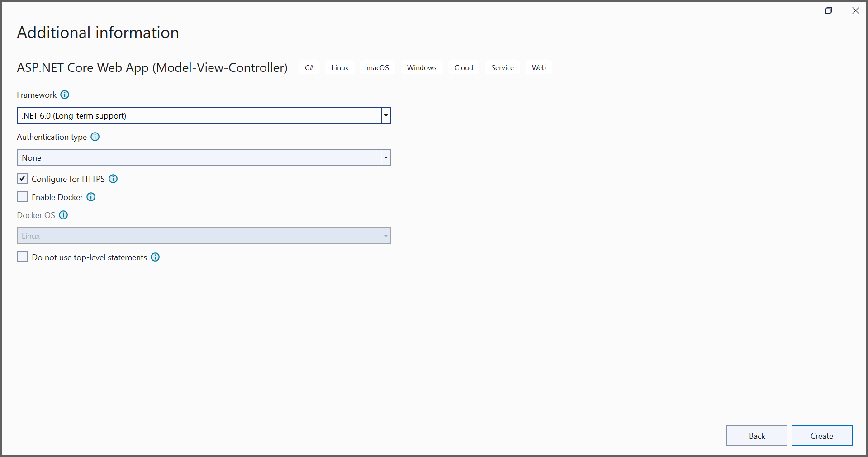
Task: Click the Docker OS Linux dropdown
Action: (204, 236)
